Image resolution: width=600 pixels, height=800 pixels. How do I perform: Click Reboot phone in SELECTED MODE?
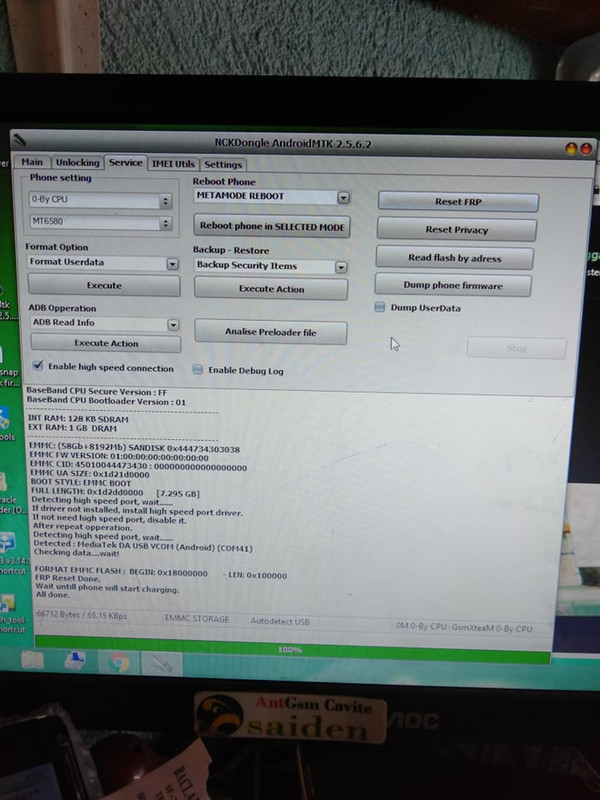click(x=272, y=226)
